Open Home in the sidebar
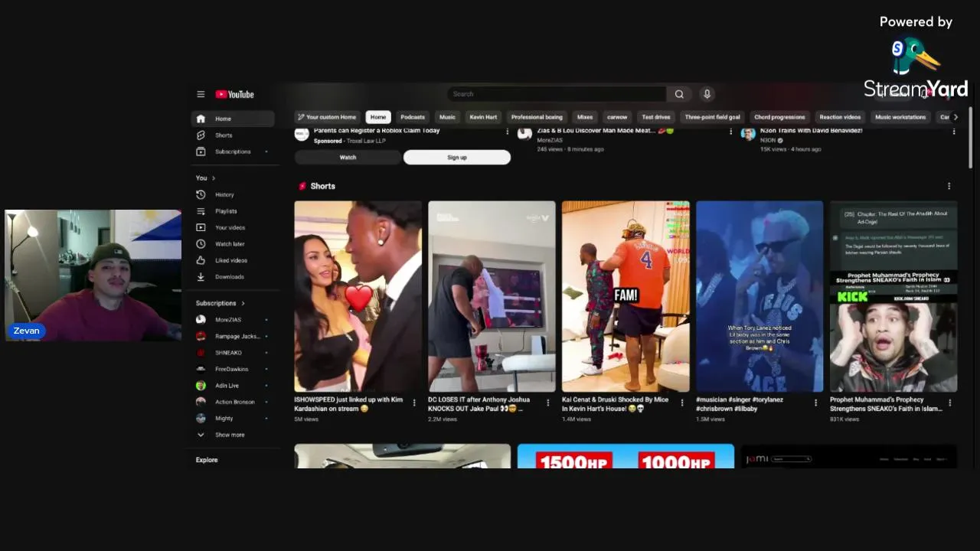 pos(233,119)
